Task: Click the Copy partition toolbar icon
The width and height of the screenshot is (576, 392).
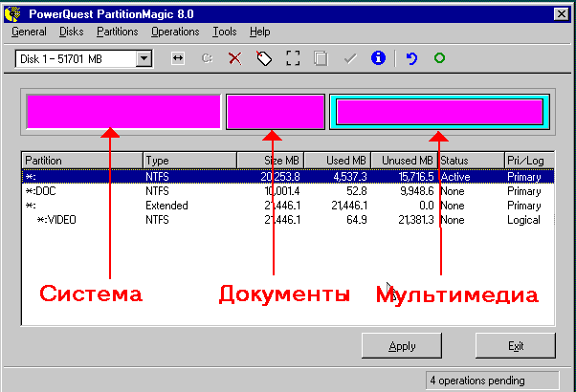Action: click(321, 58)
